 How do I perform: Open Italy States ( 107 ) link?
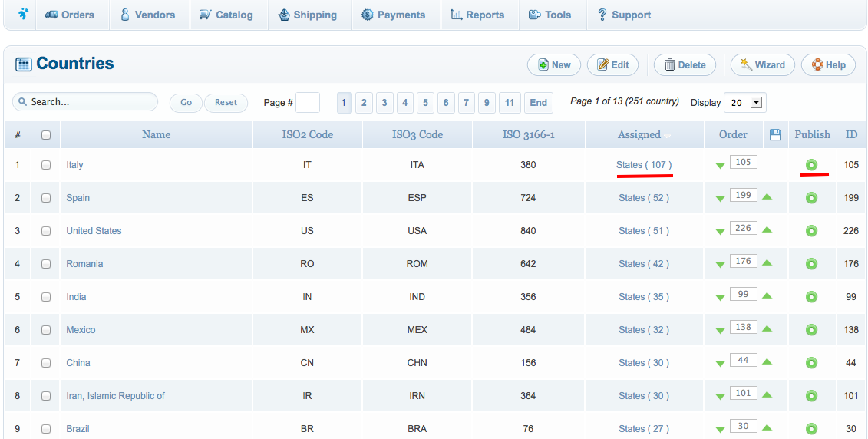click(x=644, y=164)
